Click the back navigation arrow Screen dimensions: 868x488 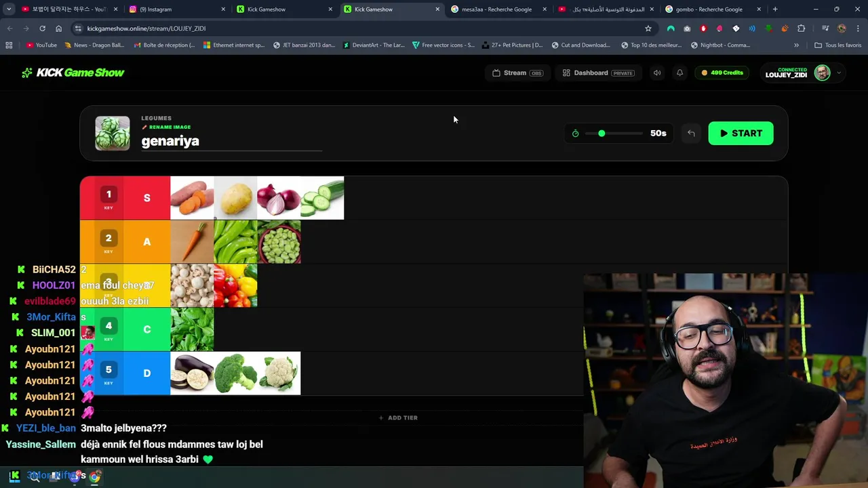(x=9, y=28)
